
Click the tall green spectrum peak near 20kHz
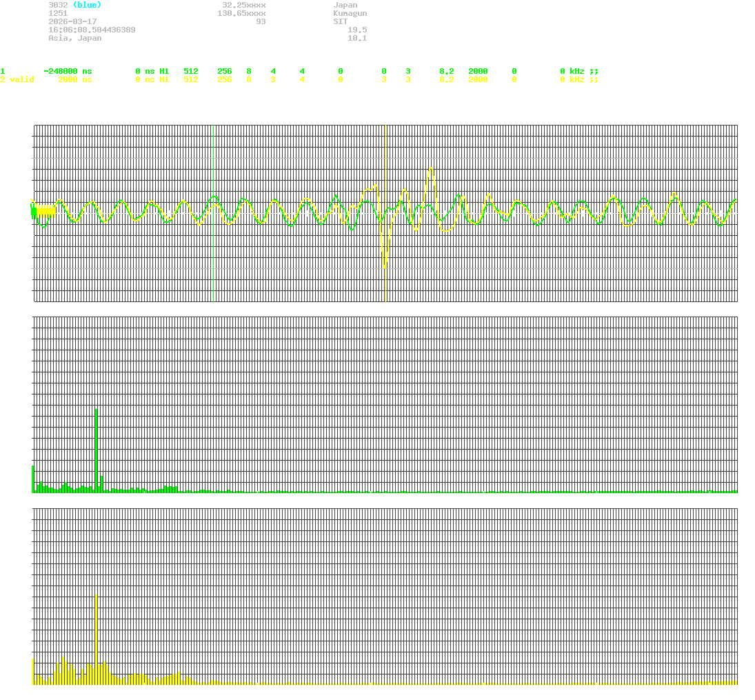[95, 448]
